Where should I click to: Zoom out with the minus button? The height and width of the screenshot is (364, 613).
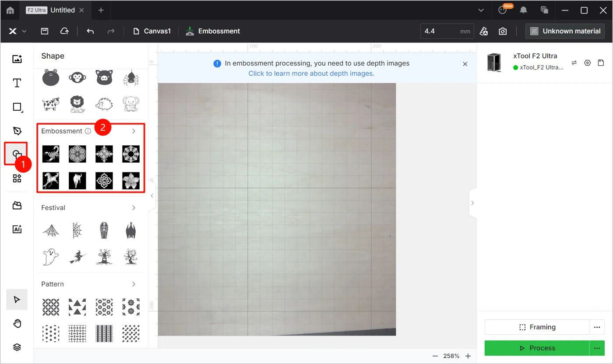435,356
